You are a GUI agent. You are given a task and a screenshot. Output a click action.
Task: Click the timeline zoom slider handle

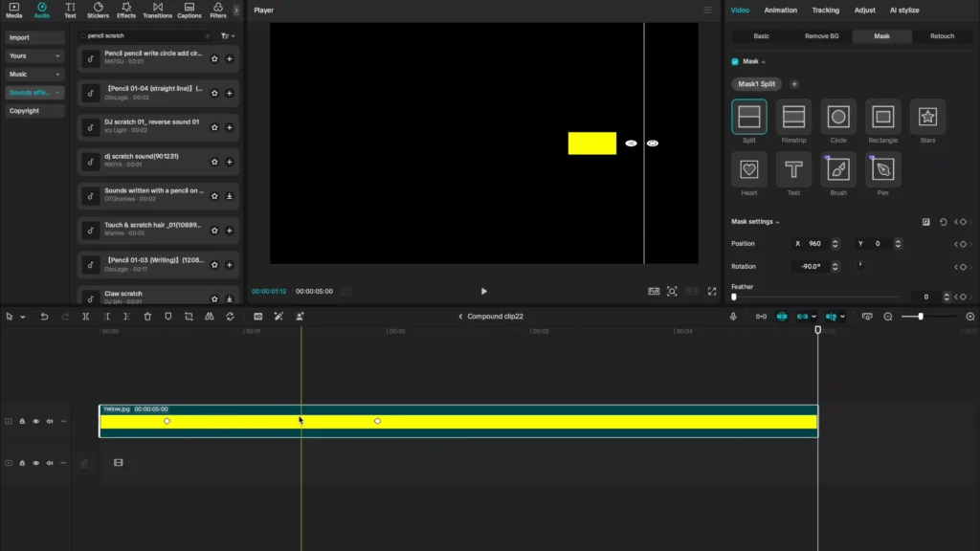coord(920,317)
